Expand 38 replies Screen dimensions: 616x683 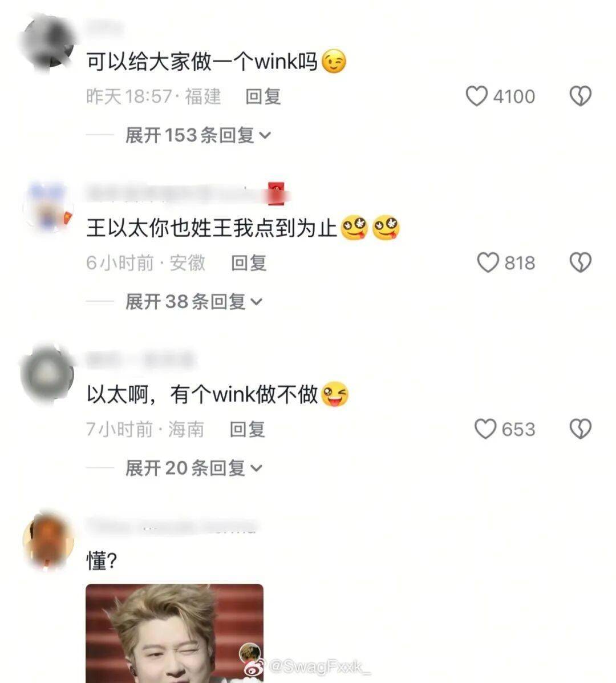point(194,301)
